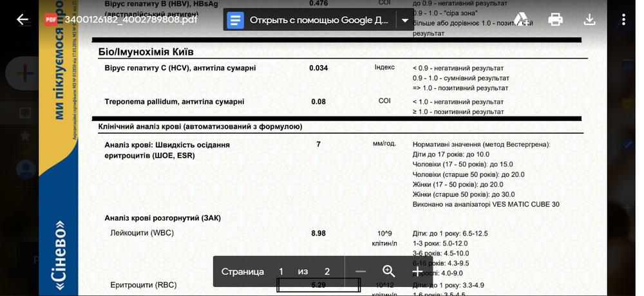Open the three-dot more actions menu
The width and height of the screenshot is (644, 296).
click(x=623, y=19)
